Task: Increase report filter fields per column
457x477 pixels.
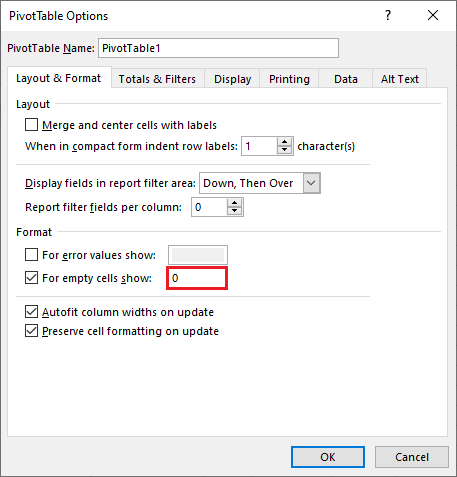Action: tap(234, 203)
